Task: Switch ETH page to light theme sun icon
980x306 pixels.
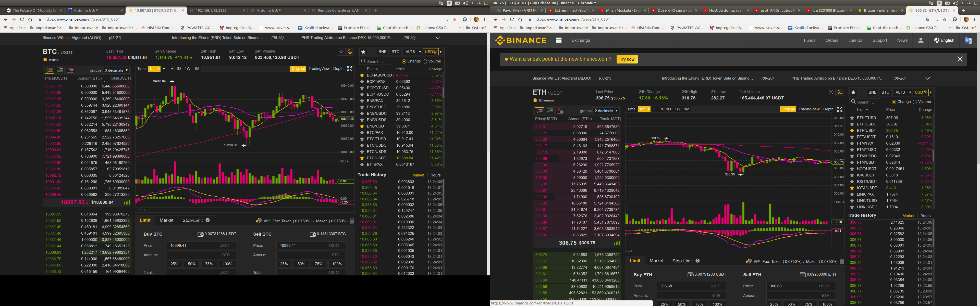Action: pyautogui.click(x=831, y=92)
